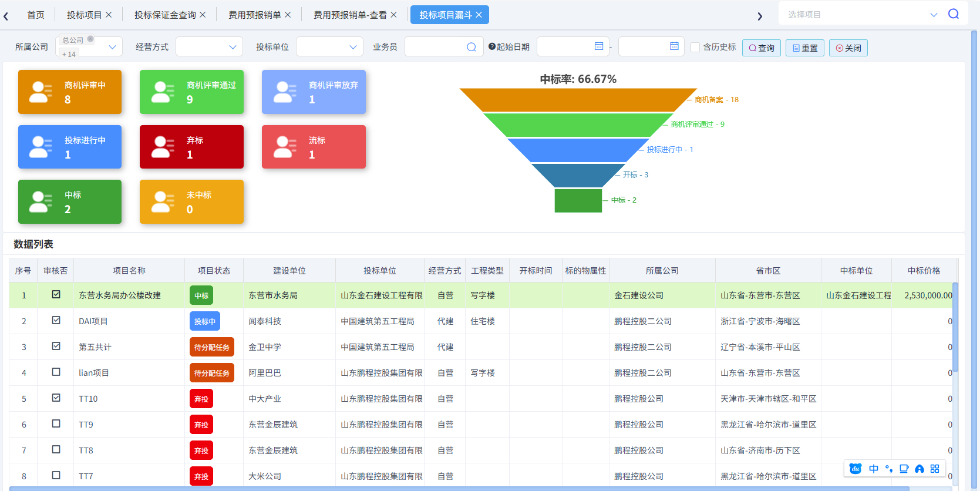Switch to the 投标保证金查询 tab
Screen dimensions: 980x491
click(165, 15)
